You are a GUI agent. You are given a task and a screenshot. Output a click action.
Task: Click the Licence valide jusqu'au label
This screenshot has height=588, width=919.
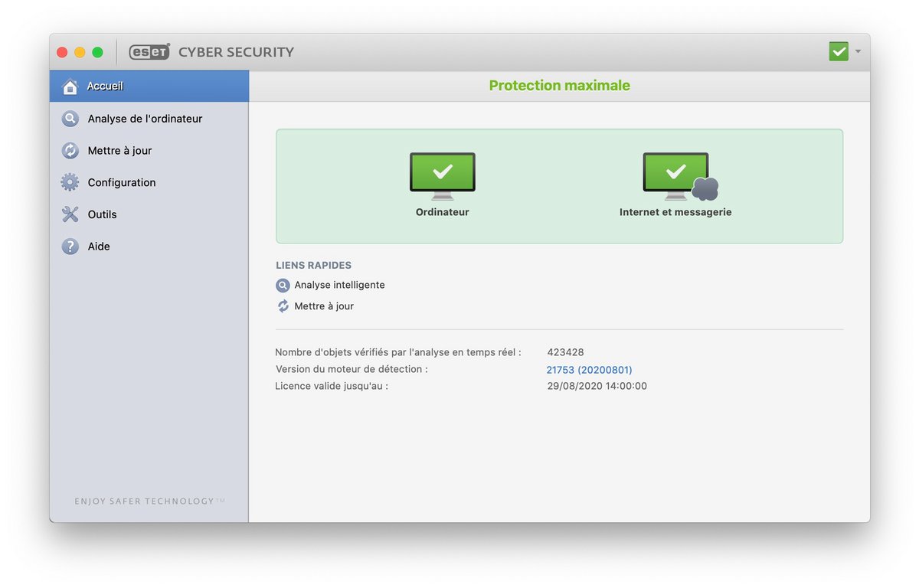(x=332, y=386)
